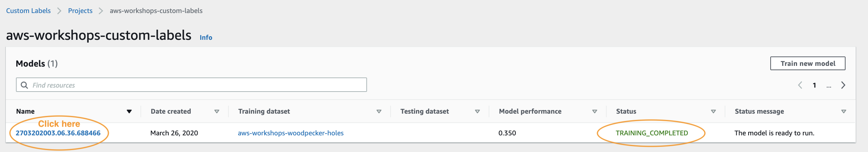Click the pagination ellipsis
This screenshot has width=868, height=152.
[x=829, y=86]
